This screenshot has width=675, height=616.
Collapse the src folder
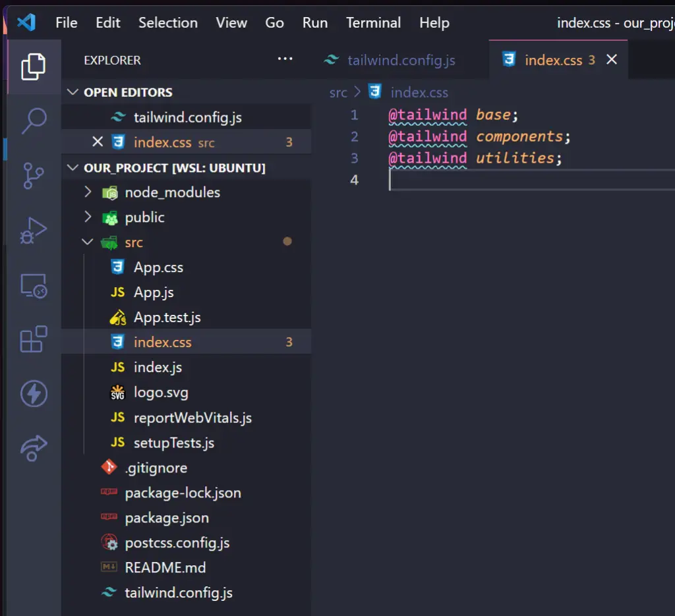pos(88,242)
